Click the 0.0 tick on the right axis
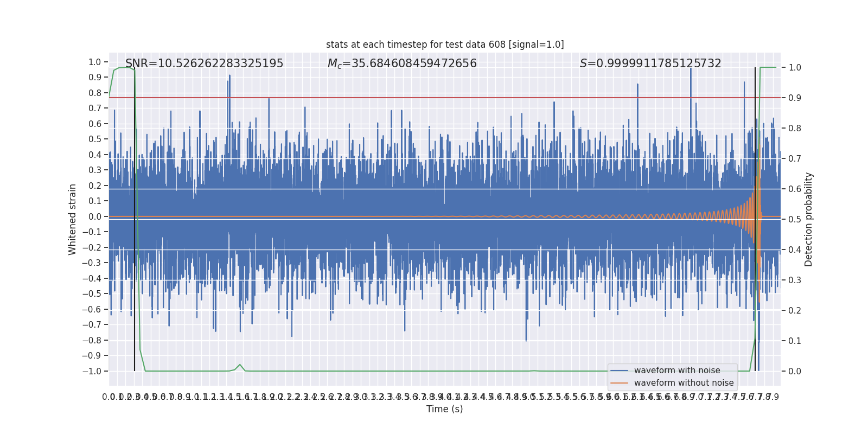The image size is (868, 434). click(x=795, y=371)
